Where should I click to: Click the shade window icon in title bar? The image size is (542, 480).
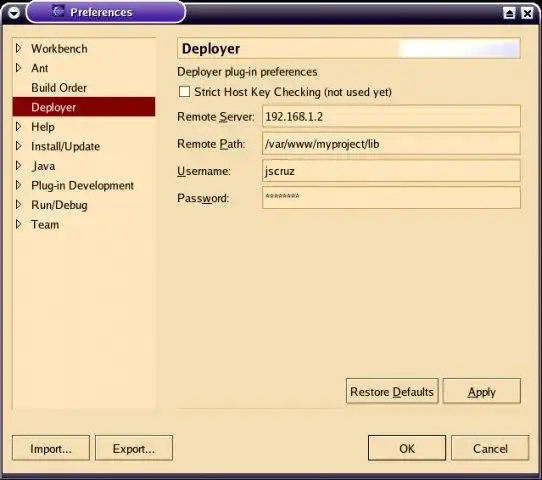pyautogui.click(x=509, y=13)
